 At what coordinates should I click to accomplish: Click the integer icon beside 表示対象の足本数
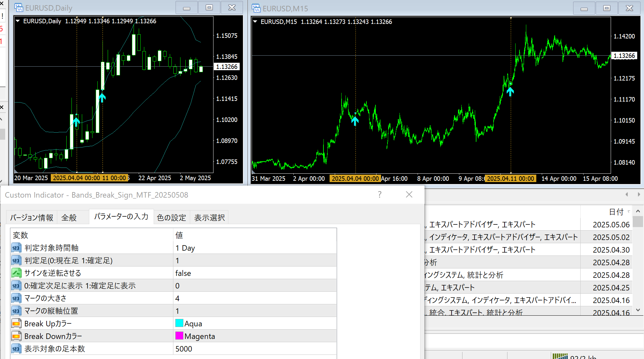(16, 349)
